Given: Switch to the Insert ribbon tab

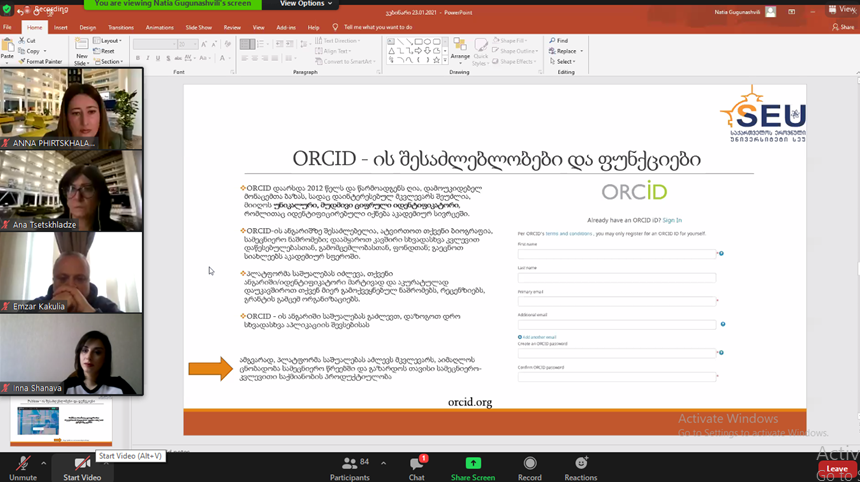Looking at the screenshot, I should [x=60, y=27].
